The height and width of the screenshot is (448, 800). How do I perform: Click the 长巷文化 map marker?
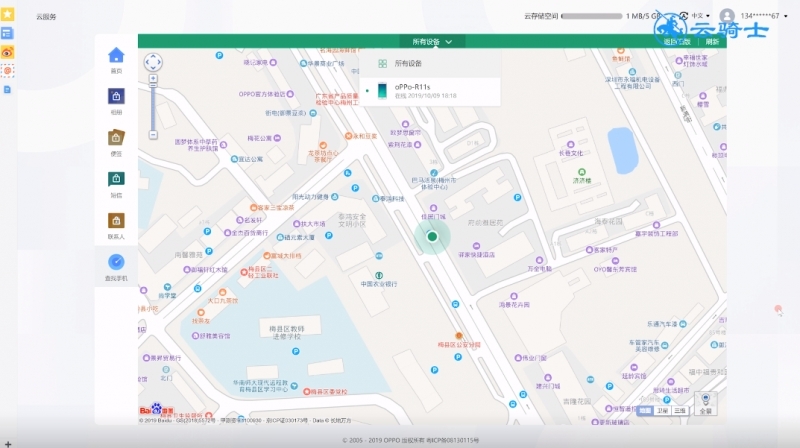[x=570, y=144]
